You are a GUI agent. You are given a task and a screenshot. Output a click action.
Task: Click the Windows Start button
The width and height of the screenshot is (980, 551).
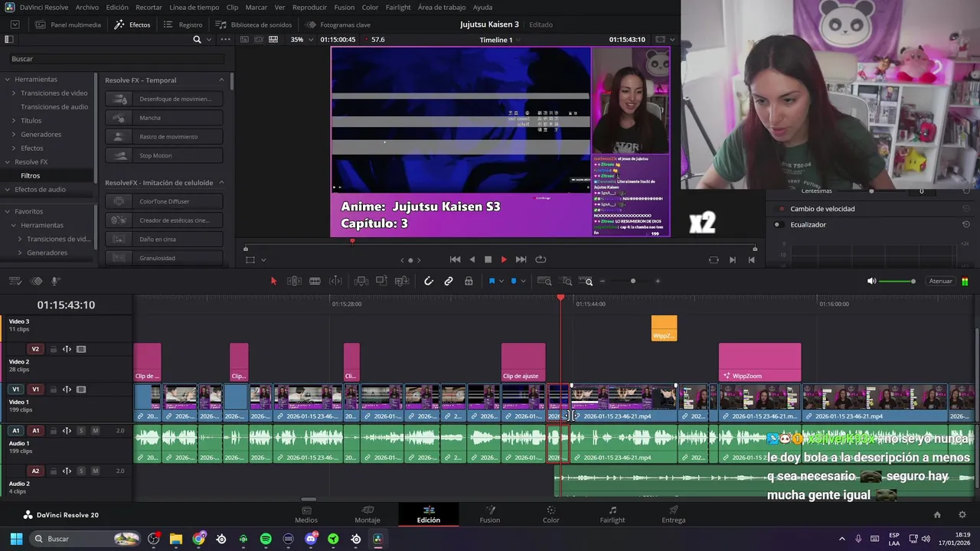[15, 539]
